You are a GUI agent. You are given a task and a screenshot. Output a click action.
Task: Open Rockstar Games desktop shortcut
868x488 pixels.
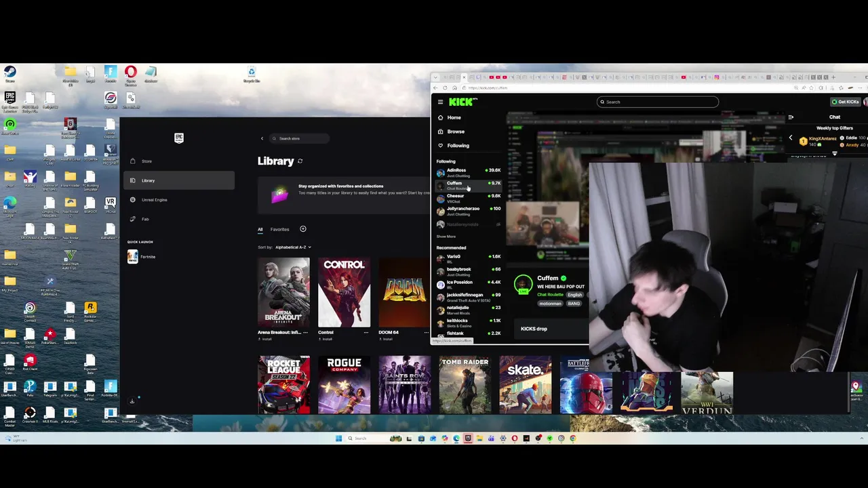tap(90, 310)
